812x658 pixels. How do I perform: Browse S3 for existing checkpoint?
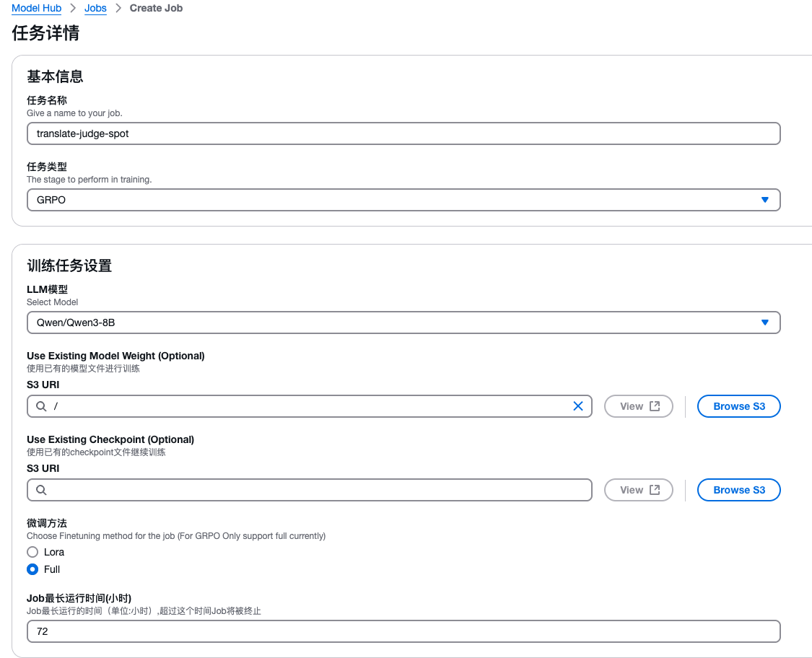738,490
